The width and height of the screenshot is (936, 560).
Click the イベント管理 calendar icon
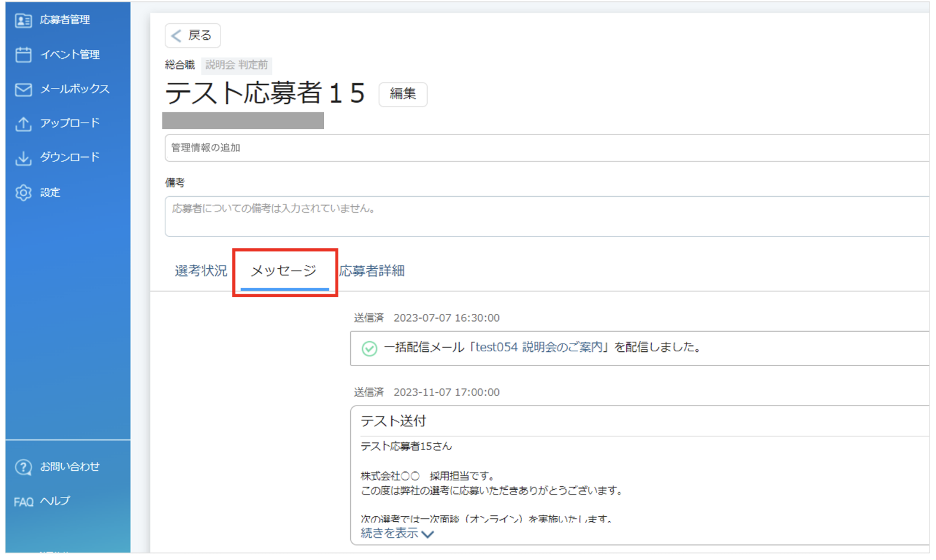[23, 55]
